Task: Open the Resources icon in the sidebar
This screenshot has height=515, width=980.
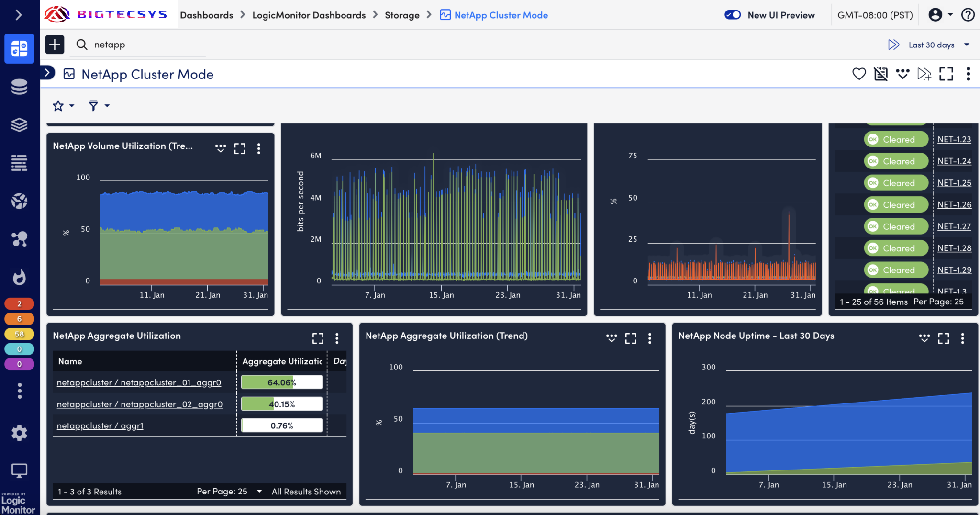Action: [19, 87]
